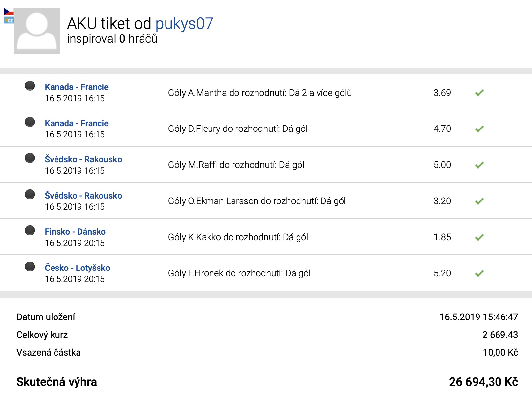Open pukys07 user profile link
The height and width of the screenshot is (399, 532).
point(184,24)
